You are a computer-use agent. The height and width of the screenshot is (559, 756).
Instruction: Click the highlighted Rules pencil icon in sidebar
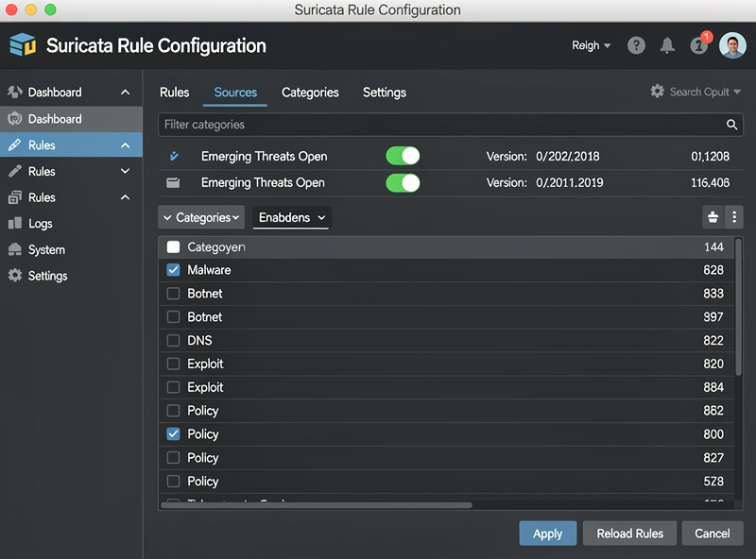15,144
